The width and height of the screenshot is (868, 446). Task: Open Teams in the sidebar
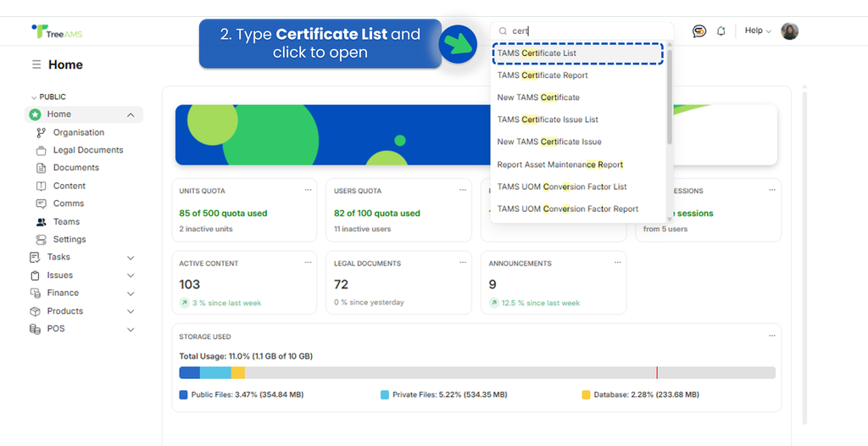click(66, 221)
